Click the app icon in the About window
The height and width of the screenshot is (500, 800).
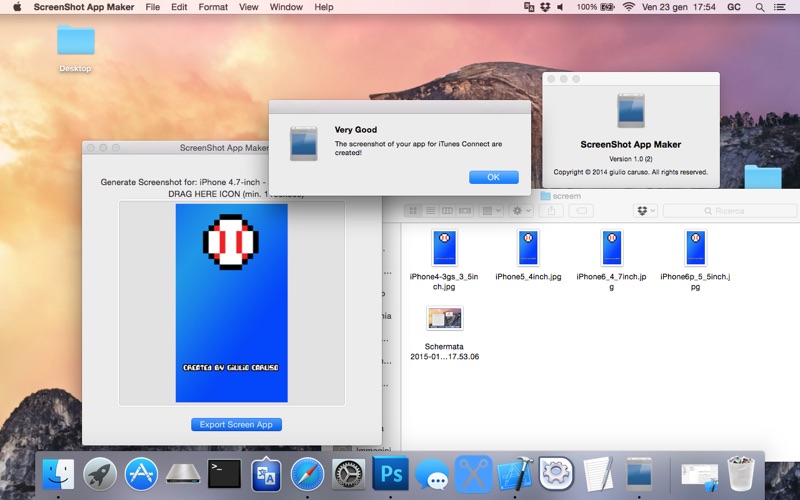click(x=631, y=110)
